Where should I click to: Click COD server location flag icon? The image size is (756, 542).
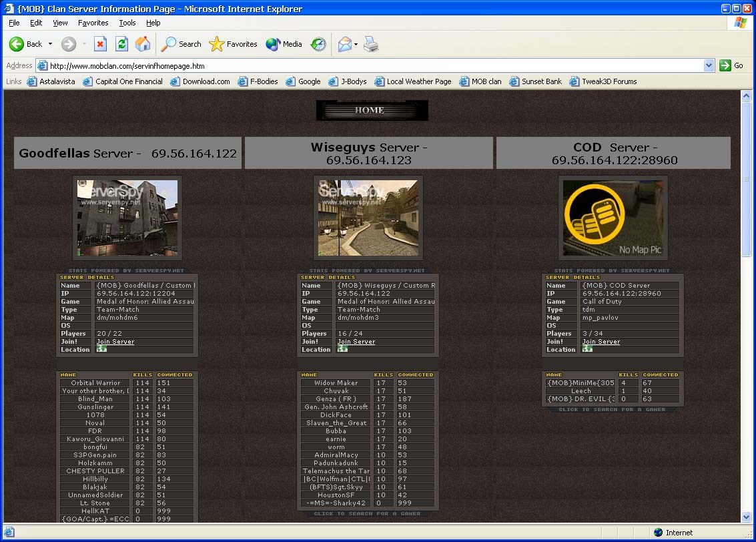[587, 348]
